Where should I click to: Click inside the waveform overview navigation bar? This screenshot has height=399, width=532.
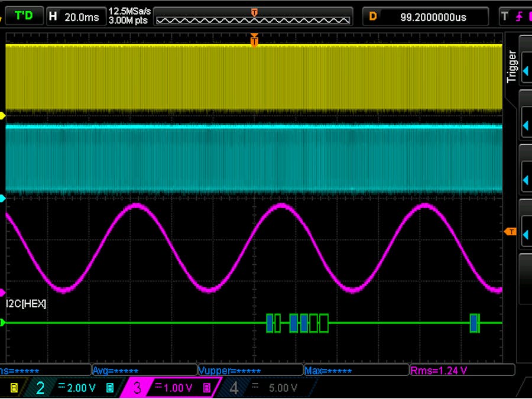click(254, 17)
